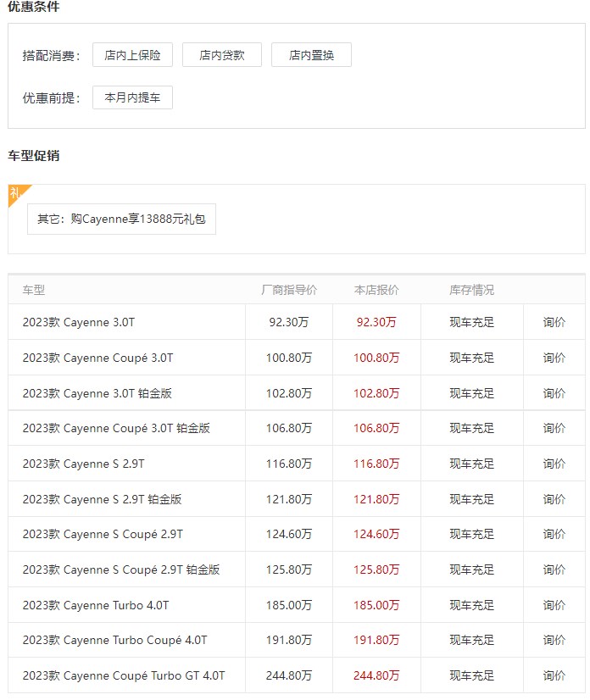
Task: Request quote for Cayenne Coupé Turbo GT 4.0T
Action: pos(554,675)
